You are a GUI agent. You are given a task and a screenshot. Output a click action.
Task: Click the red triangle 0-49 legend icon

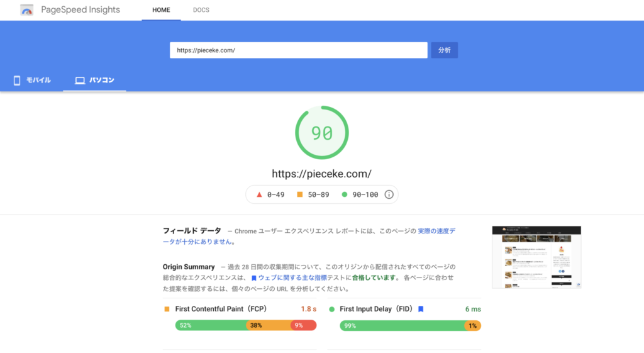(259, 194)
